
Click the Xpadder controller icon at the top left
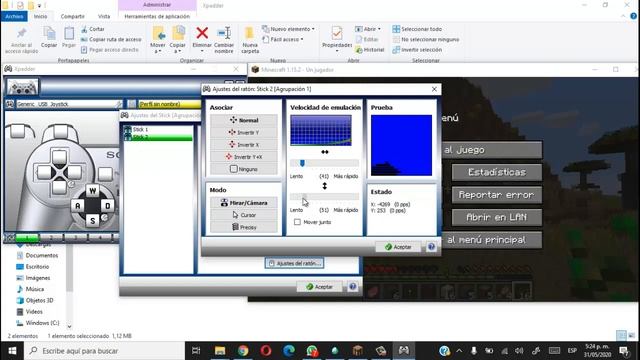coord(22,87)
